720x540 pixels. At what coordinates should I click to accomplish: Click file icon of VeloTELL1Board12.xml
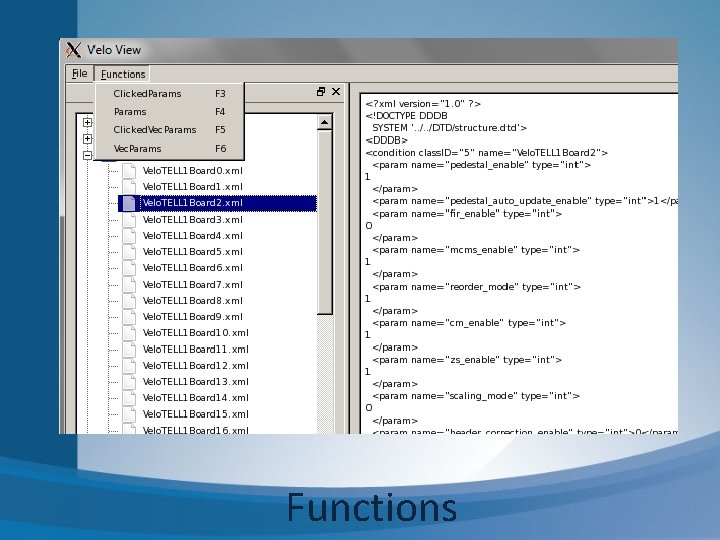(x=129, y=366)
